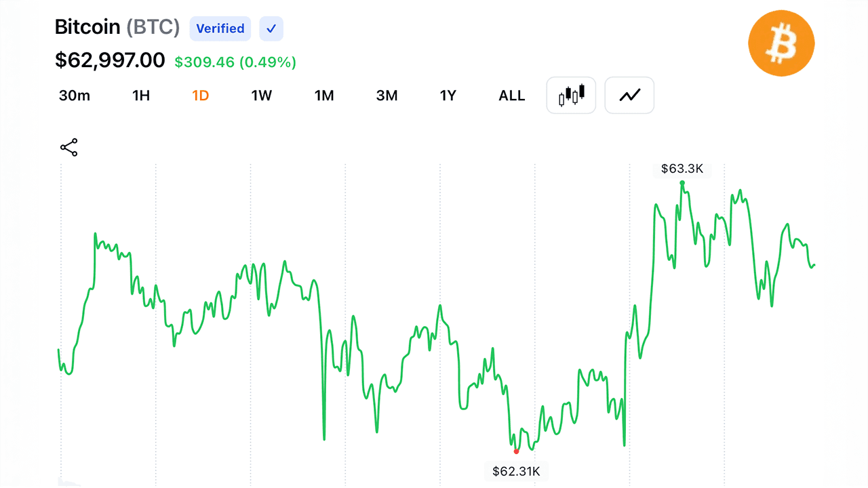This screenshot has width=868, height=488.
Task: Click the green high point marker dot
Action: pyautogui.click(x=682, y=182)
